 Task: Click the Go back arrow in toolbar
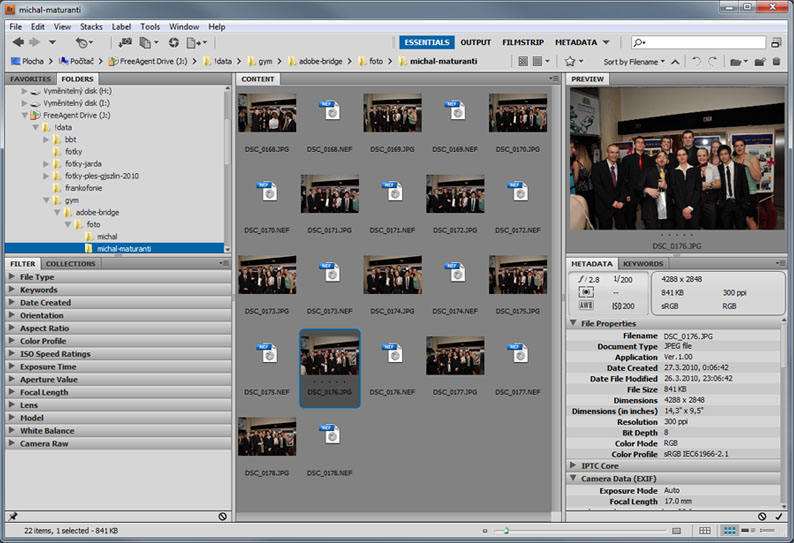18,42
